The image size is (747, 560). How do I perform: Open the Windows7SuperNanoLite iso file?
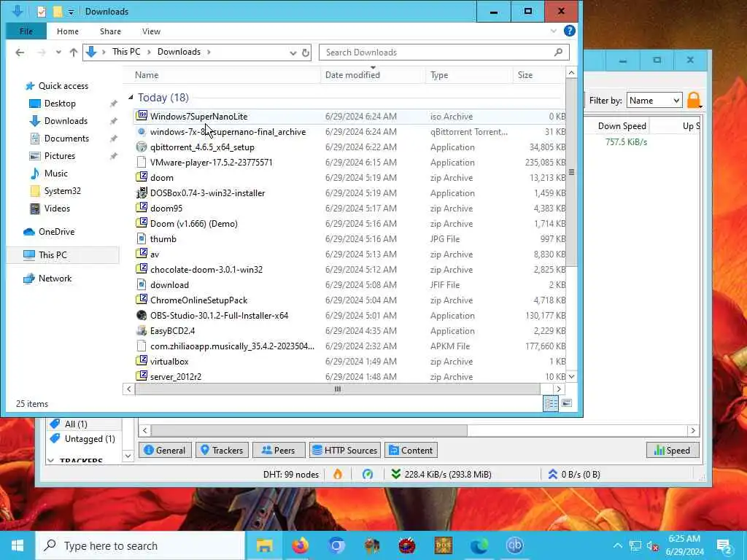(x=198, y=116)
